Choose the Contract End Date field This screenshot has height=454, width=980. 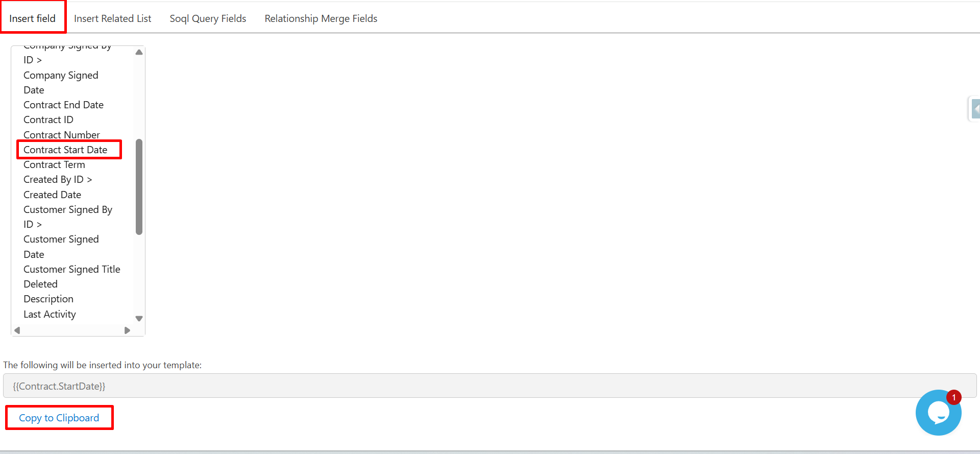coord(63,105)
